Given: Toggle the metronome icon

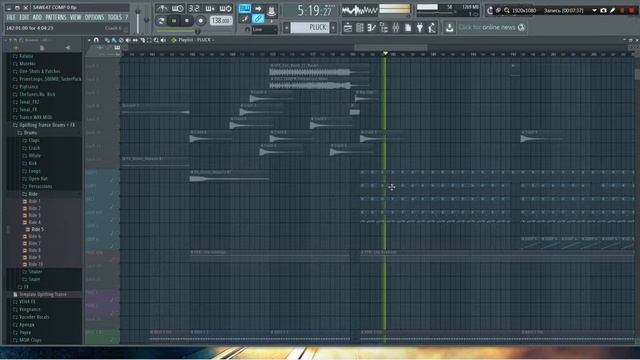Looking at the screenshot, I should pos(162,9).
